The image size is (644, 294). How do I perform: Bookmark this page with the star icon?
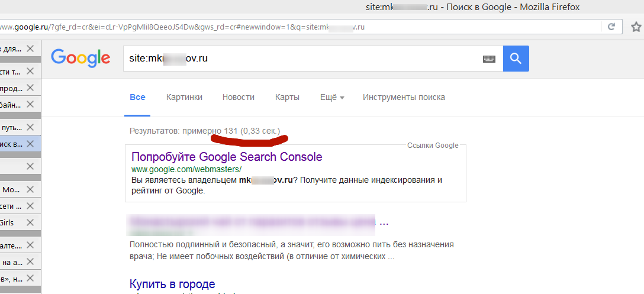pos(636,27)
